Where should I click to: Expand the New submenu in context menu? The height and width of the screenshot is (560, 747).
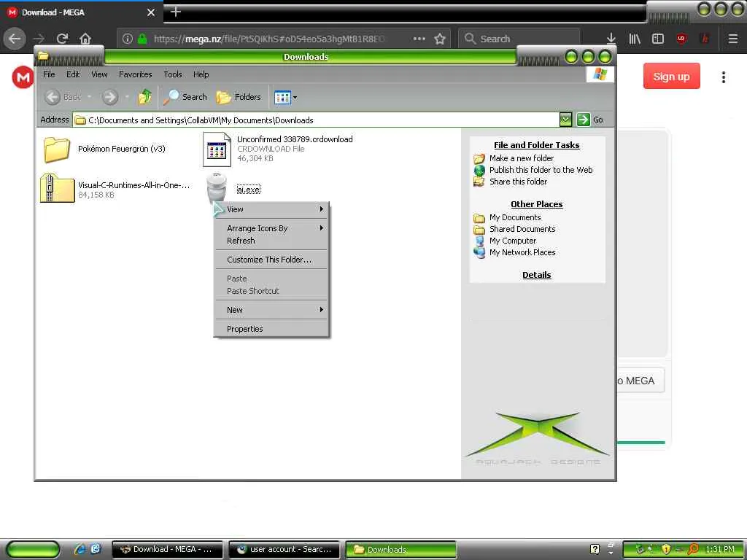[271, 310]
